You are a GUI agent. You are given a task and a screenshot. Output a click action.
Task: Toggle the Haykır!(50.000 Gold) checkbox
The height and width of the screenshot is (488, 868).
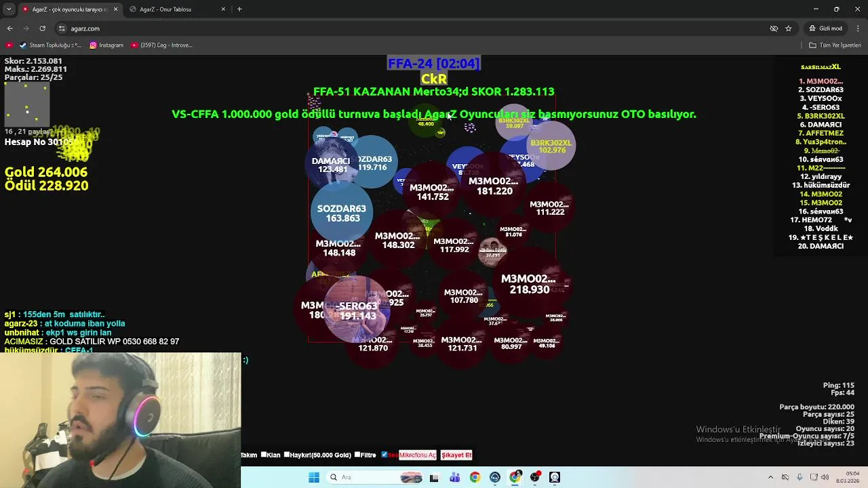pos(287,455)
